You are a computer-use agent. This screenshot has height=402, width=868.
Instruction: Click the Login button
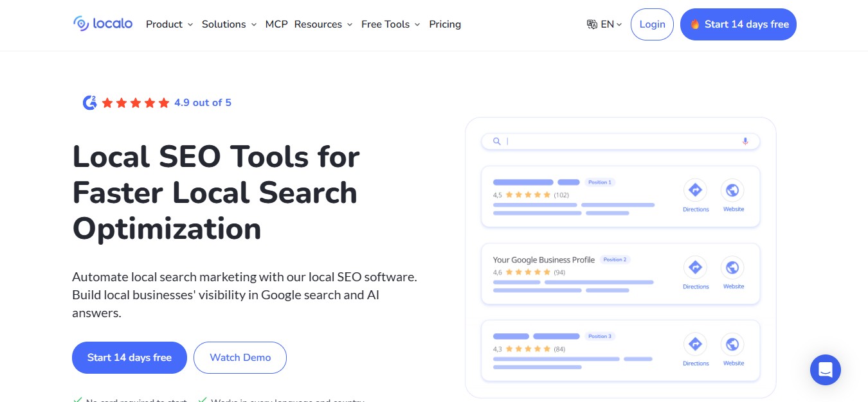[652, 24]
